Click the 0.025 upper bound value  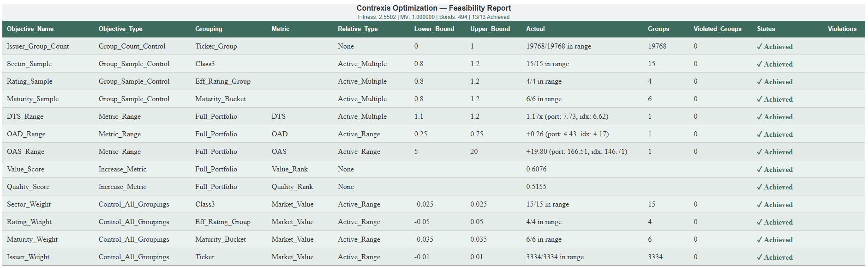pos(479,204)
